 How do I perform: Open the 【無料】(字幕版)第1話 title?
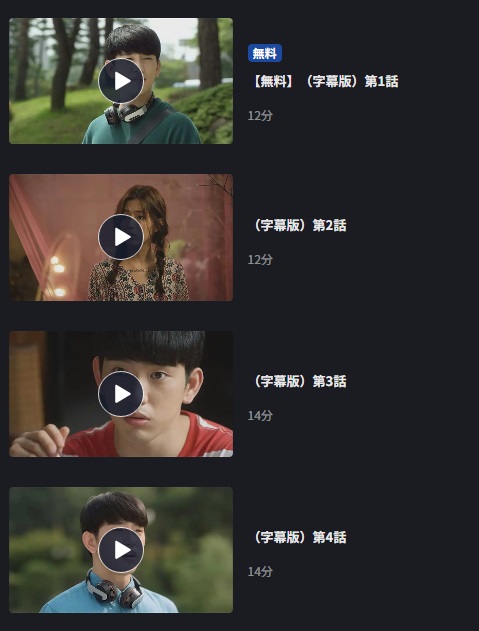click(324, 82)
